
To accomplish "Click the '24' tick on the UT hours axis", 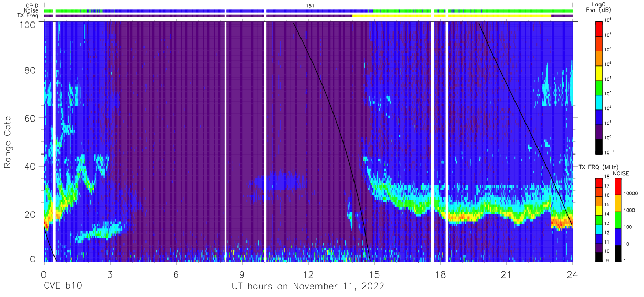I will [573, 274].
